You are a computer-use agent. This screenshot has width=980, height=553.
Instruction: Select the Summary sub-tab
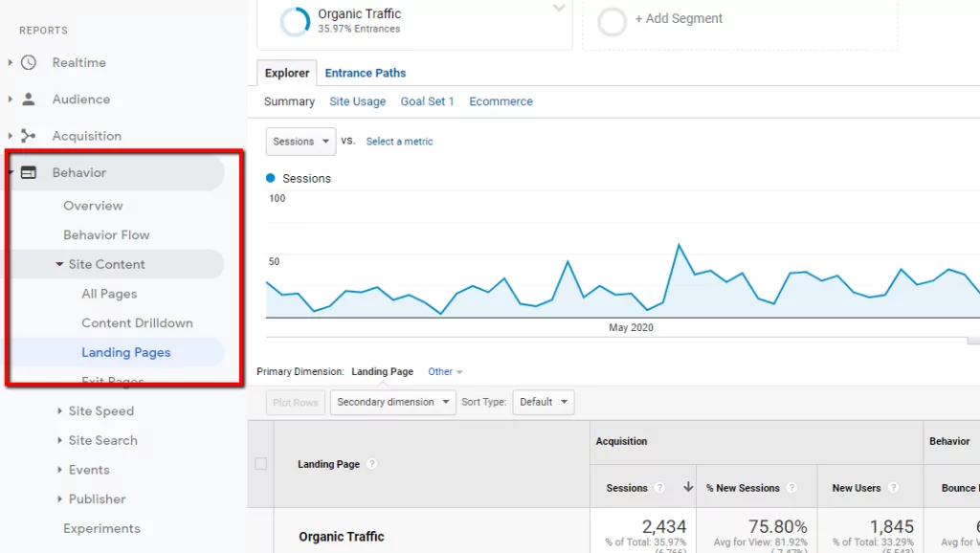point(289,101)
